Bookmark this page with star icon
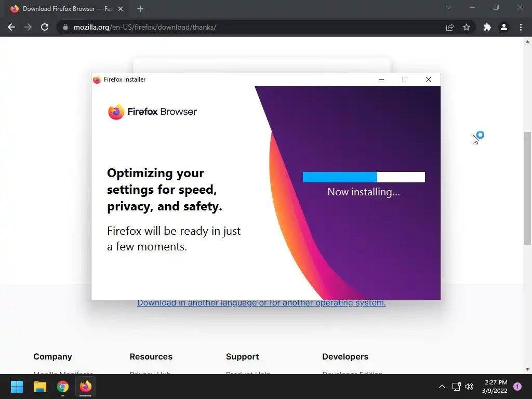The image size is (532, 399). tap(467, 27)
